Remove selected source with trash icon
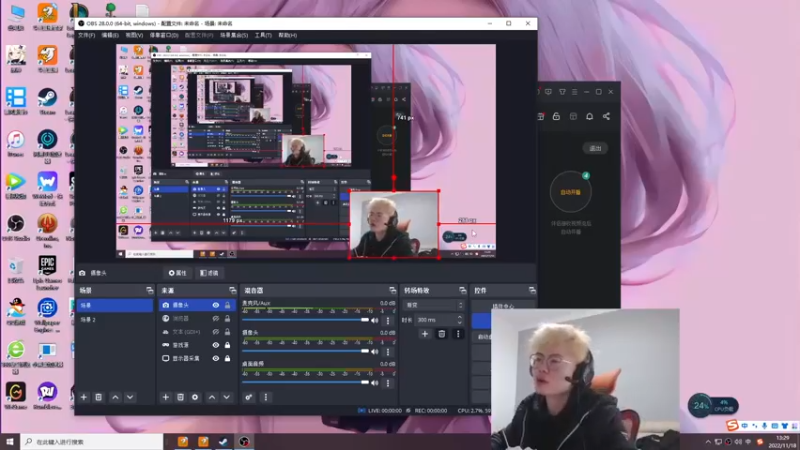 tap(180, 397)
